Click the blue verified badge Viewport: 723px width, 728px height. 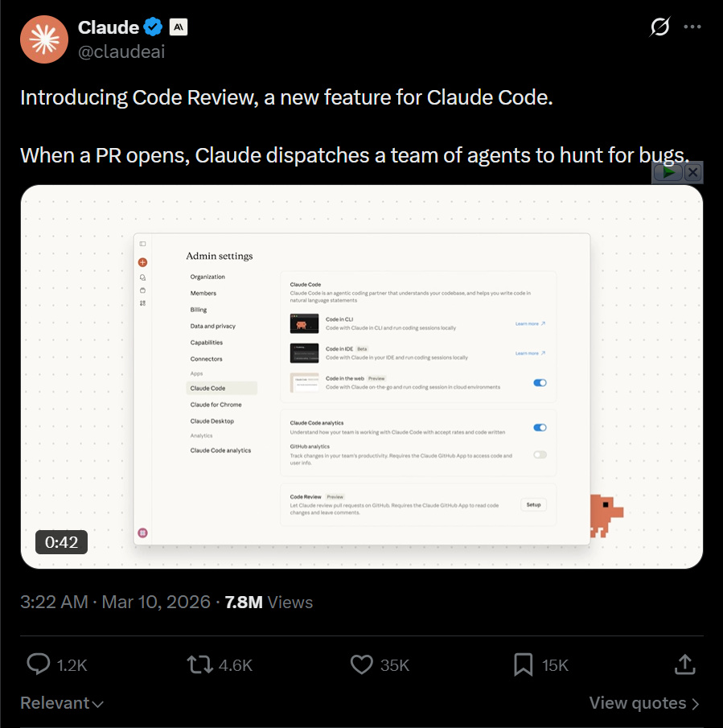pos(154,27)
